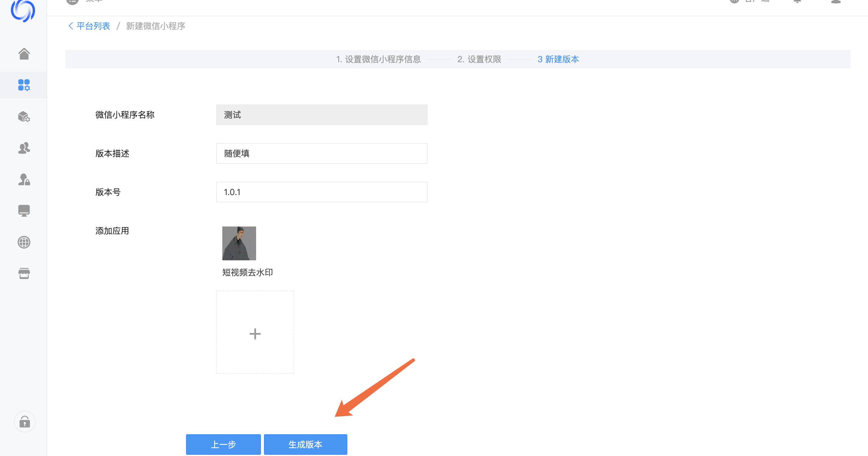This screenshot has height=456, width=868.
Task: Focus the 版本描述 field containing 随便填
Action: pos(322,153)
